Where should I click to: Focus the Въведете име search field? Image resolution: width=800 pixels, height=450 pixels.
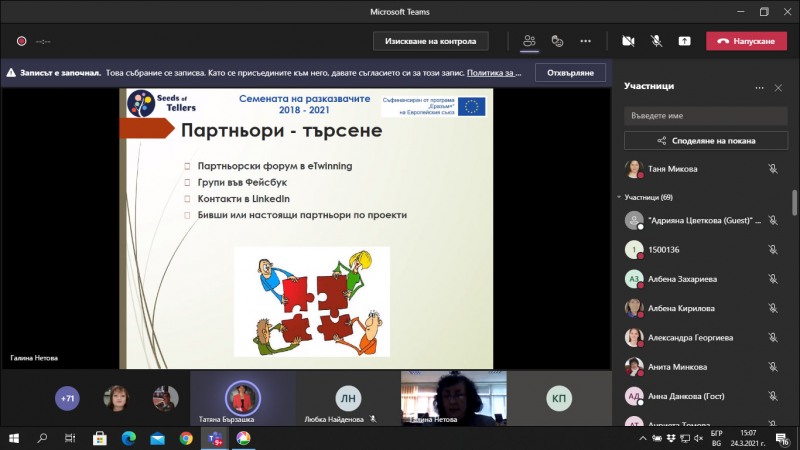(x=706, y=116)
